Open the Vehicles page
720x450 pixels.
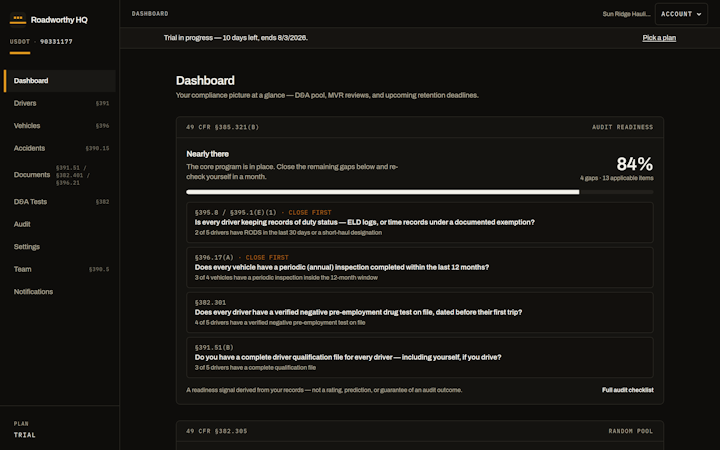[x=60, y=126]
